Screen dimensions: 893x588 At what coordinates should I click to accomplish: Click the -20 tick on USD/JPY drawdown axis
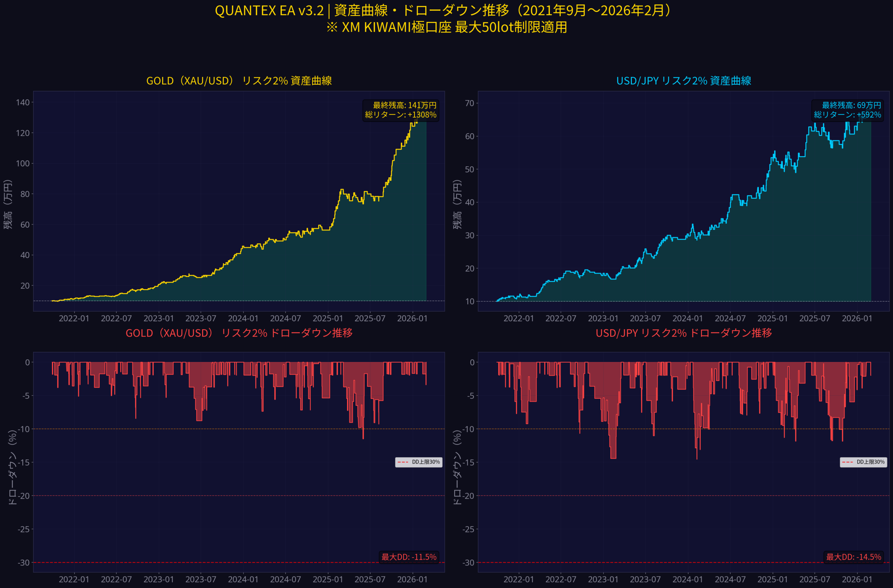click(x=468, y=496)
